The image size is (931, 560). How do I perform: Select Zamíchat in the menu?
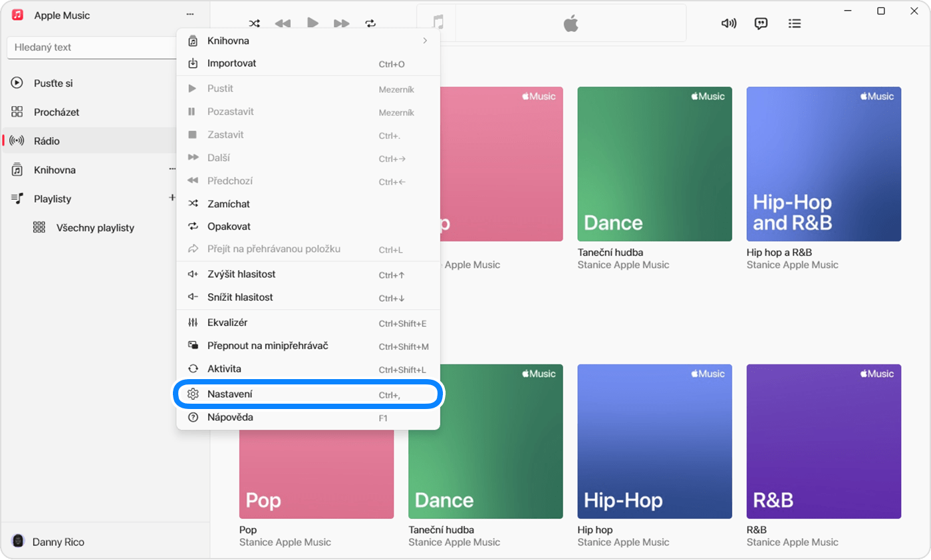click(308, 204)
